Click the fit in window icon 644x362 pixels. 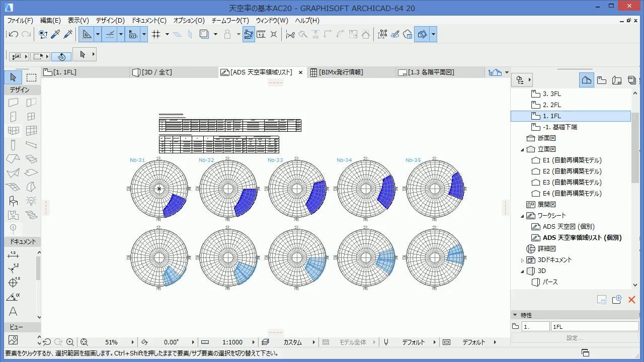[x=84, y=342]
